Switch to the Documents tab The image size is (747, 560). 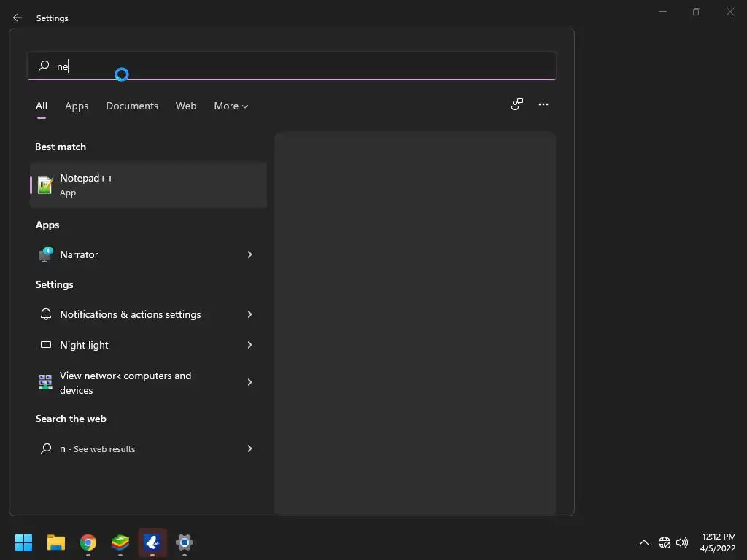click(x=132, y=106)
